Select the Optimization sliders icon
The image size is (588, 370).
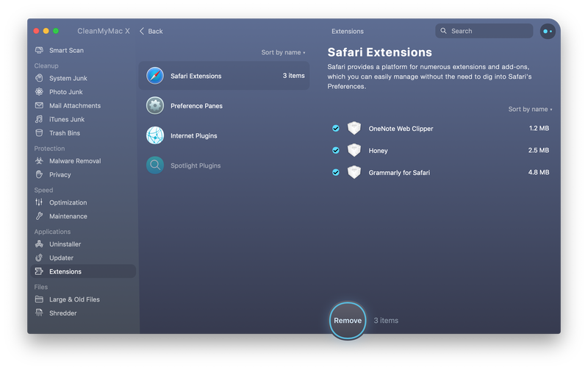39,202
